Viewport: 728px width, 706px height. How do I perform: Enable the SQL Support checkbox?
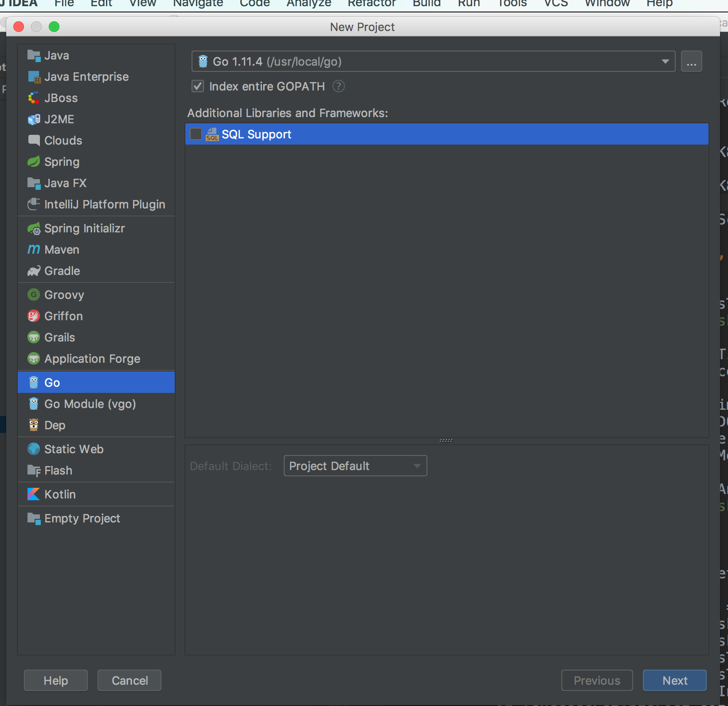[x=196, y=134]
